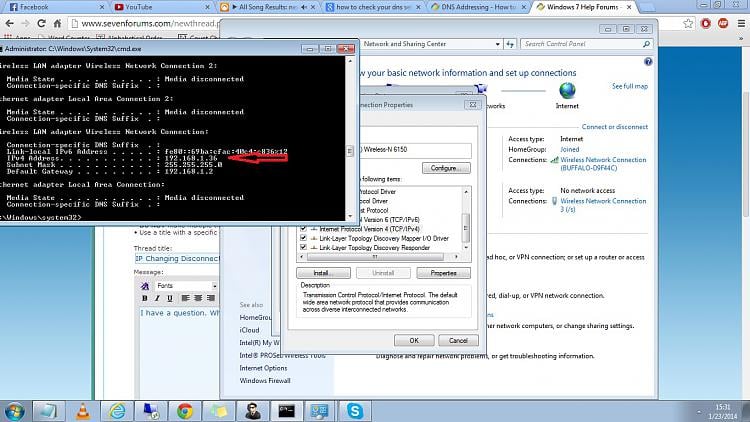Apply bold formatting in forum editor
The width and height of the screenshot is (750, 422).
point(145,298)
